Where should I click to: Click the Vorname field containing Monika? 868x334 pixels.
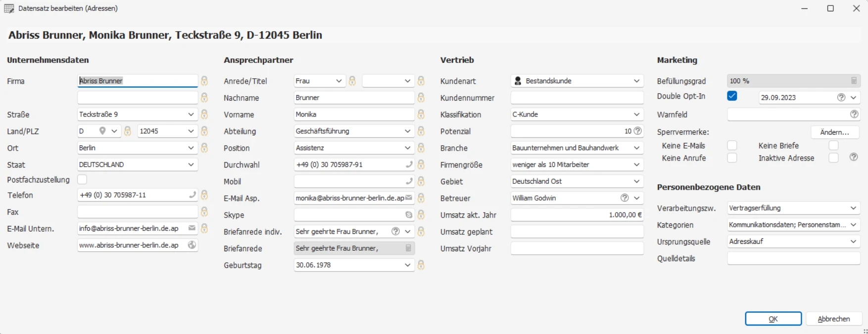[354, 114]
